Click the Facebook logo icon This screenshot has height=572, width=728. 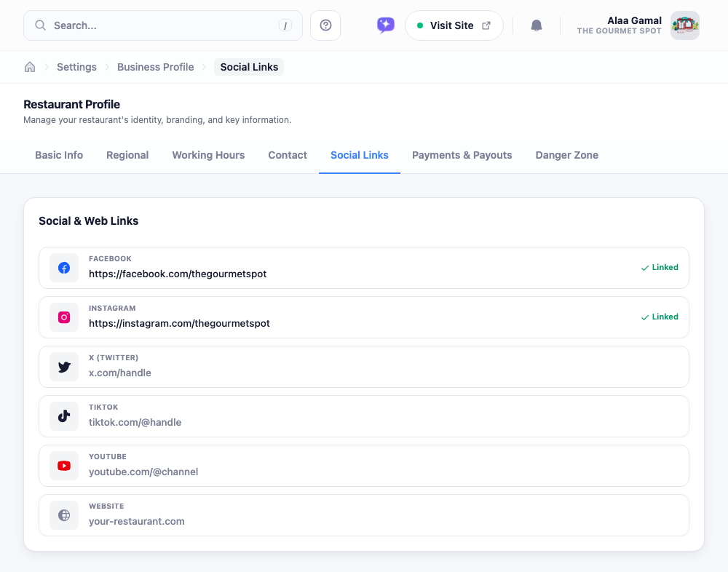(64, 268)
